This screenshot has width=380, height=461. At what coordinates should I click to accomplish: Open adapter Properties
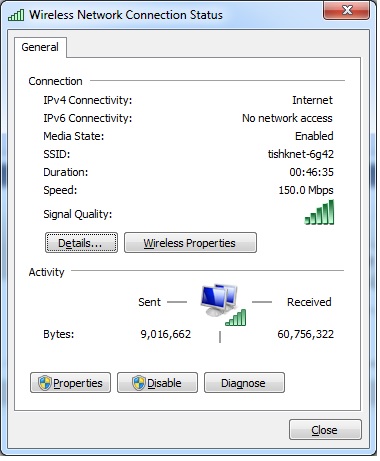70,383
